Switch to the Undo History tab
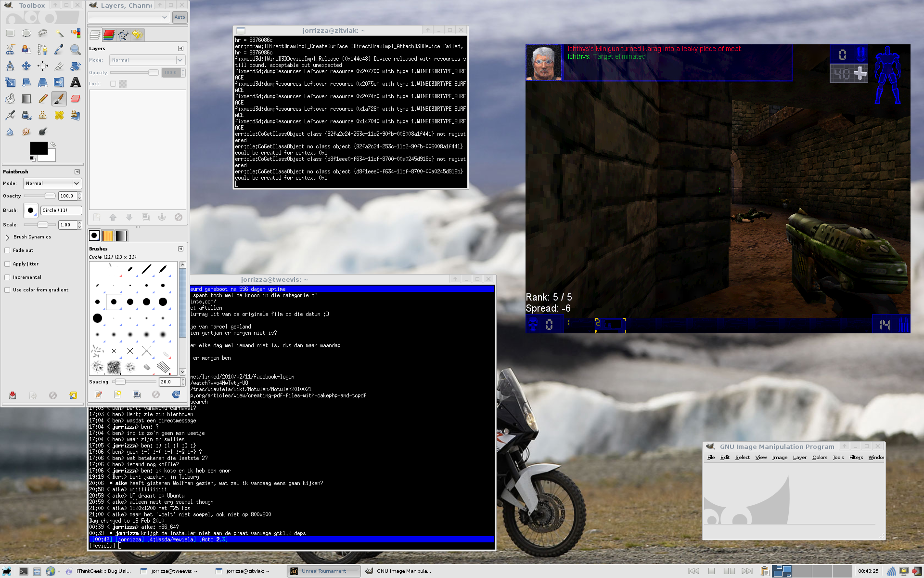 137,35
